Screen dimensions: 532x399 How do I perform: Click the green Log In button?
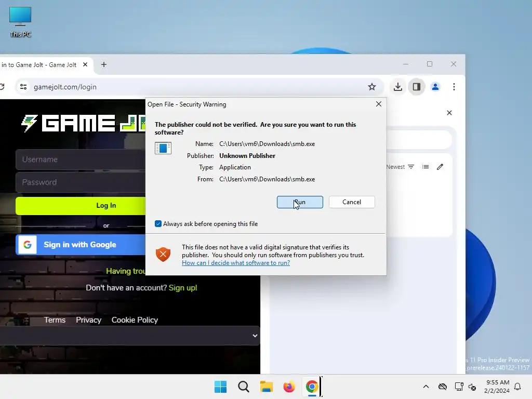pyautogui.click(x=81, y=206)
